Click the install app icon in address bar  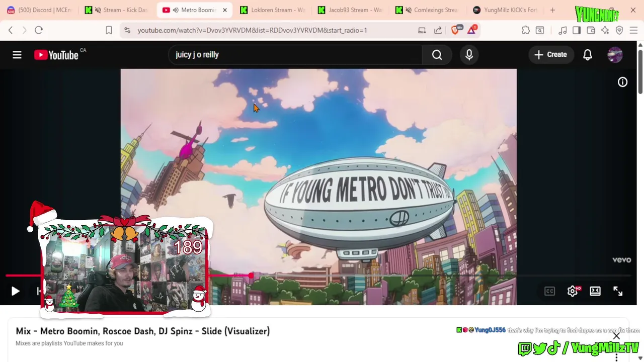422,30
